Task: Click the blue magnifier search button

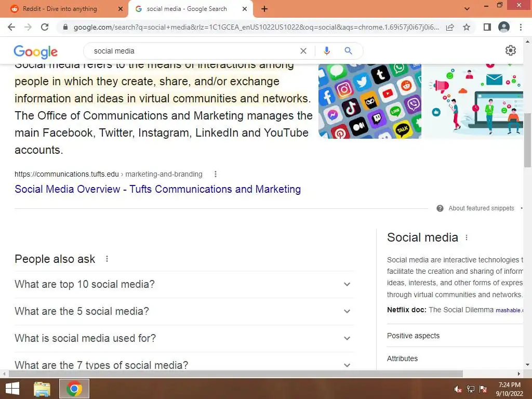Action: 348,51
